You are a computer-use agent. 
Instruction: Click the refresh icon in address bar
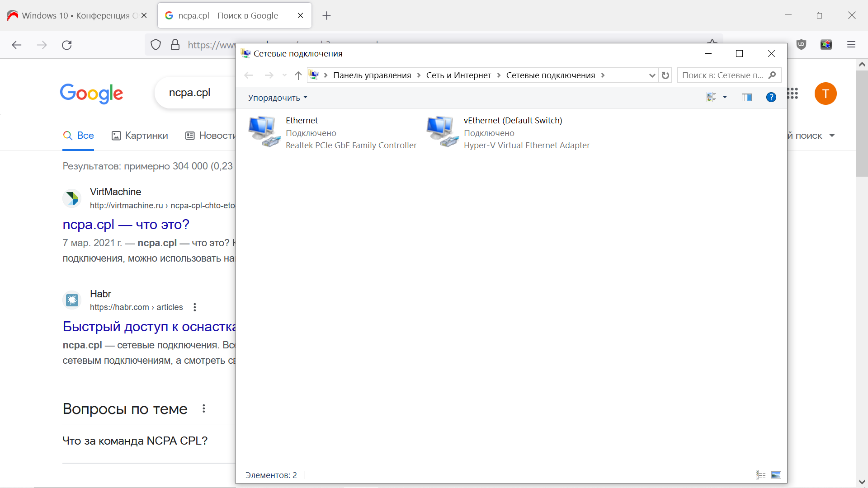pyautogui.click(x=665, y=75)
